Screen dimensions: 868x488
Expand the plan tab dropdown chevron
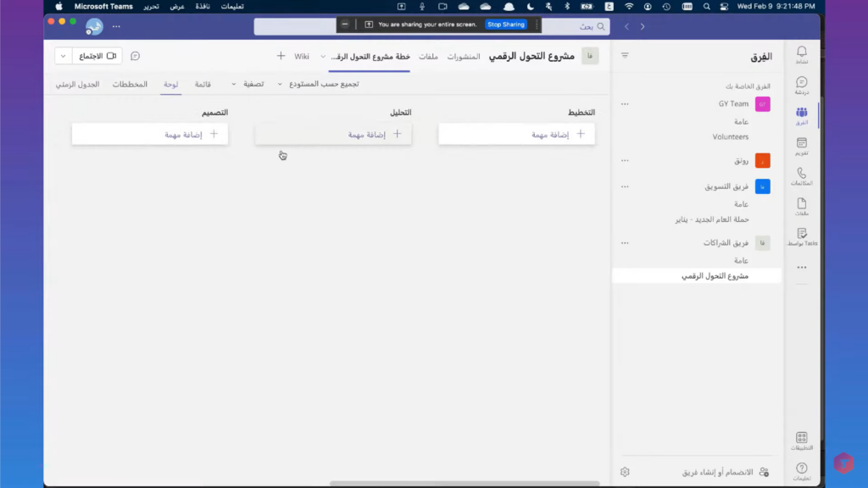pyautogui.click(x=323, y=57)
